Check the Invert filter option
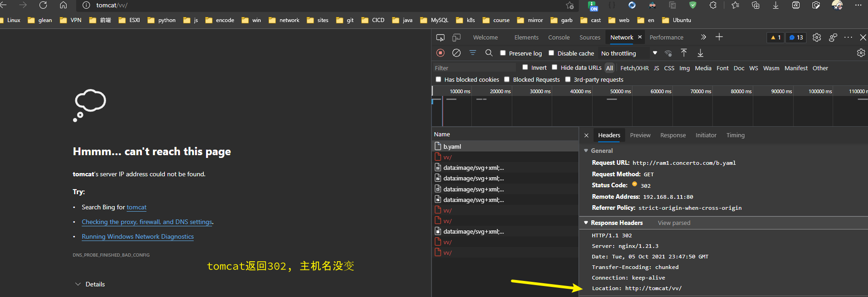The width and height of the screenshot is (868, 297). pos(525,67)
